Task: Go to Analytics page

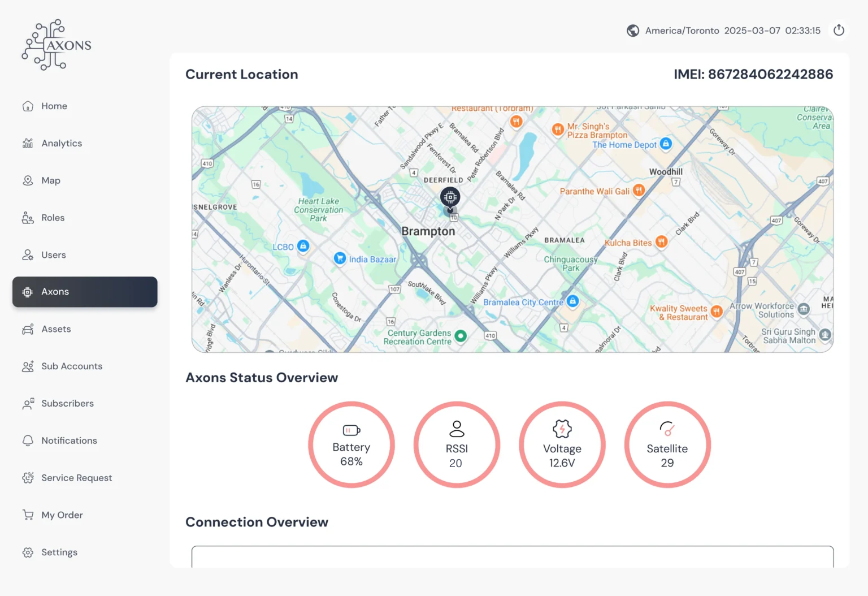Action: [61, 144]
